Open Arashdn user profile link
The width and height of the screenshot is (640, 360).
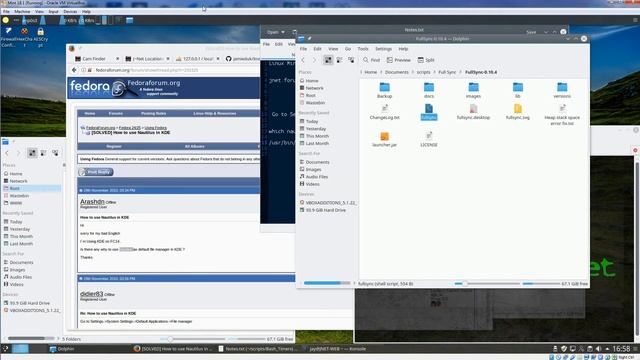pyautogui.click(x=92, y=201)
